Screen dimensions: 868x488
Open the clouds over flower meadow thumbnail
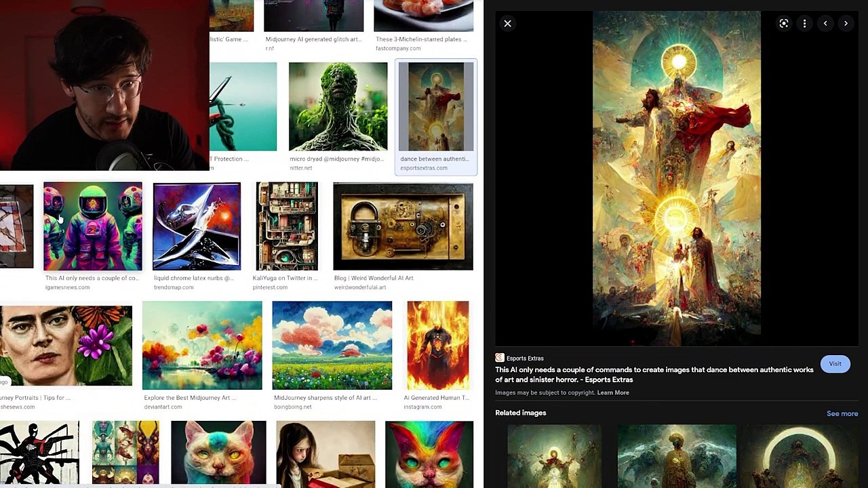[x=332, y=346]
